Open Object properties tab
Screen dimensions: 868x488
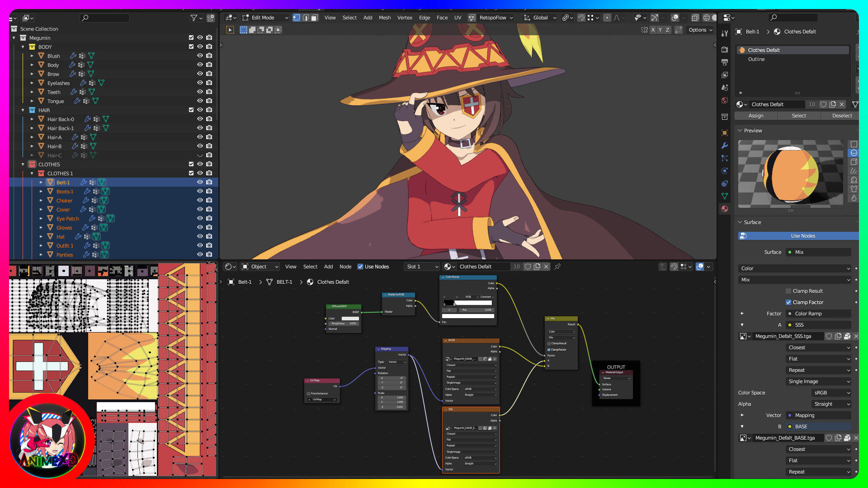725,133
